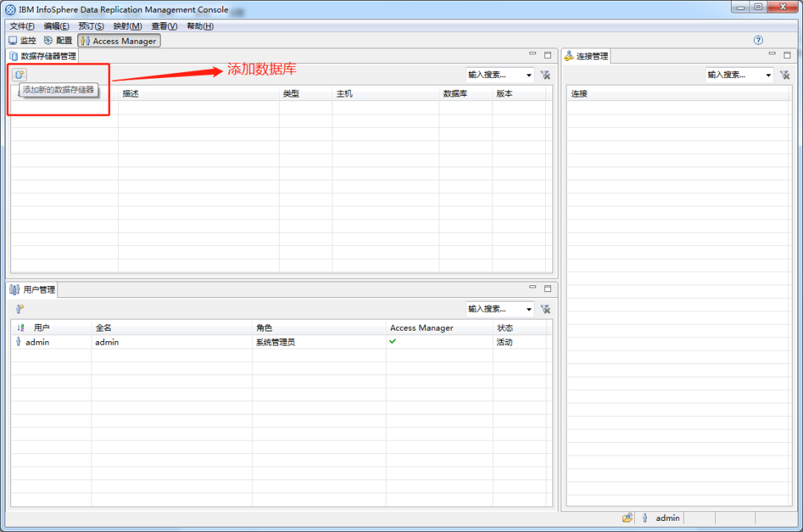
Task: Open the 预订(S) menu
Action: [91, 26]
